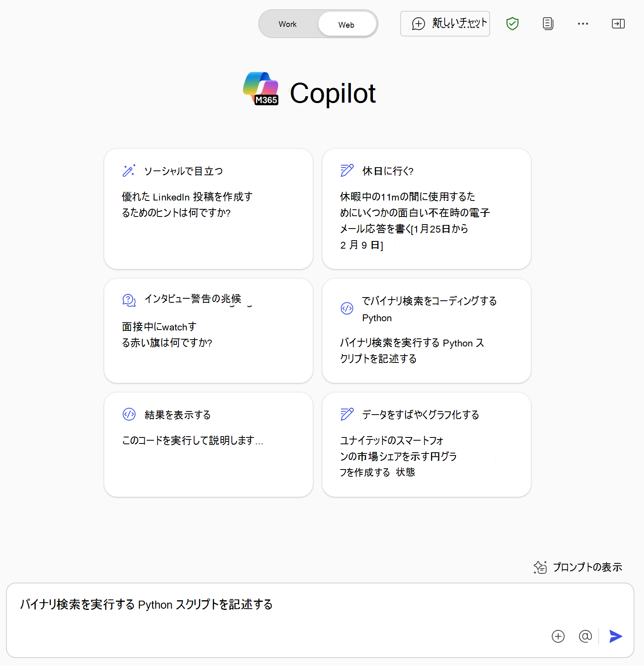This screenshot has width=644, height=666.
Task: Open the three-dot more options menu
Action: 583,24
